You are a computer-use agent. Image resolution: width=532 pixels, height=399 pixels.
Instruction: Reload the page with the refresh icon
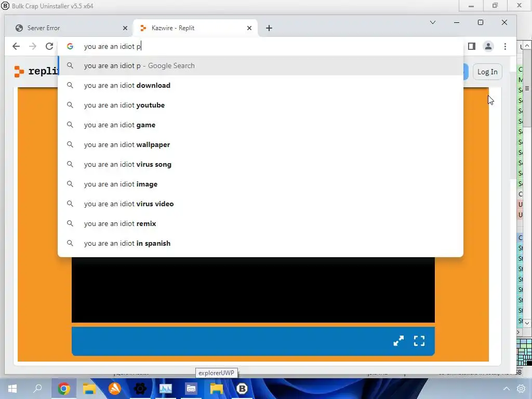(49, 46)
